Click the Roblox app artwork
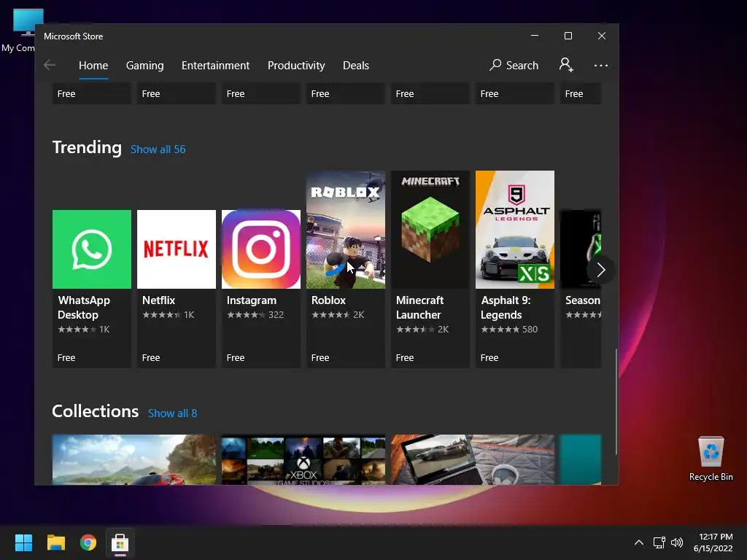The image size is (747, 560). click(345, 230)
